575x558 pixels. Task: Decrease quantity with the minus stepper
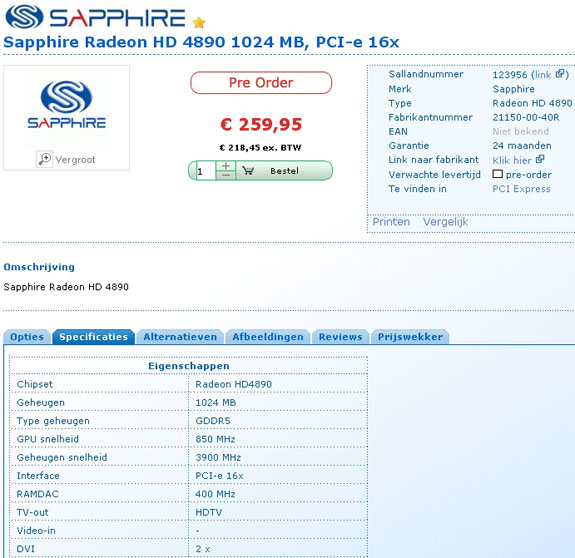click(x=226, y=175)
